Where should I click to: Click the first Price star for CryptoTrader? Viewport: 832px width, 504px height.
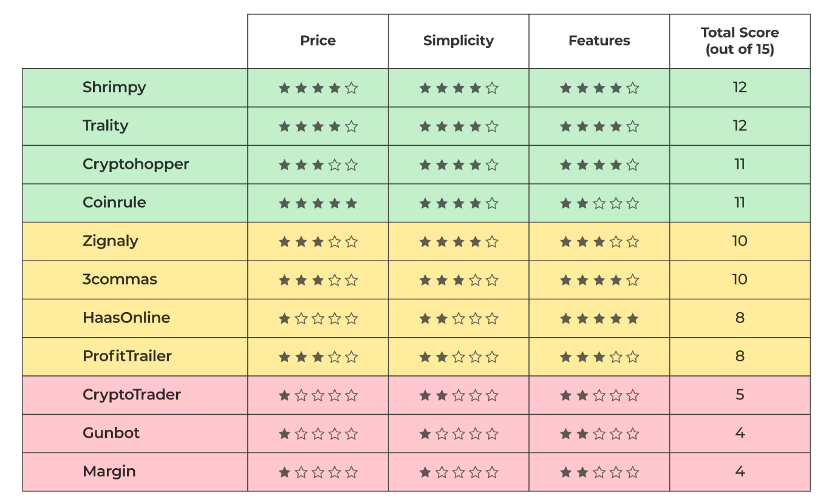pos(284,395)
